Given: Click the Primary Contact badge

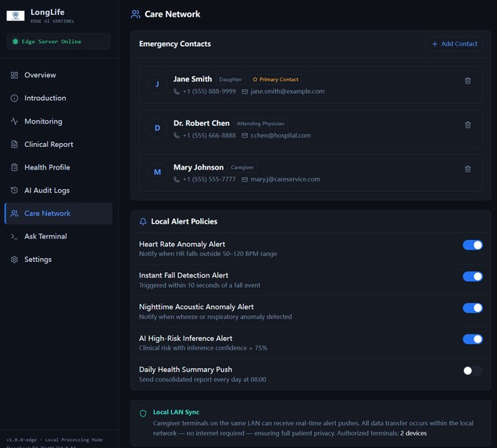Looking at the screenshot, I should [x=275, y=79].
